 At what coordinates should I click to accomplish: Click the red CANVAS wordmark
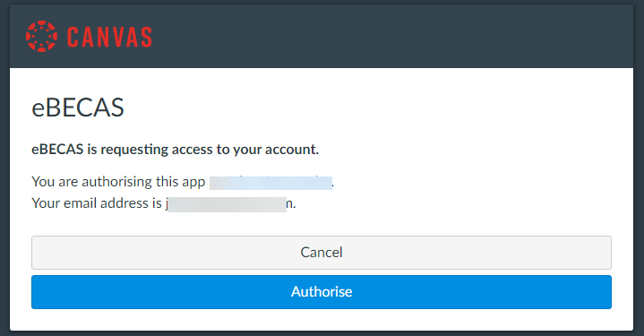pos(109,37)
